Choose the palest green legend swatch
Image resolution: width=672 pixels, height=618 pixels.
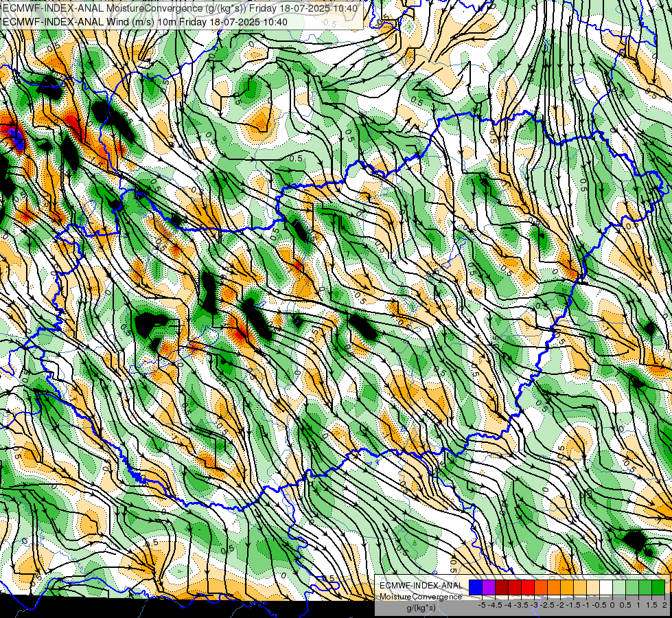coord(619,587)
